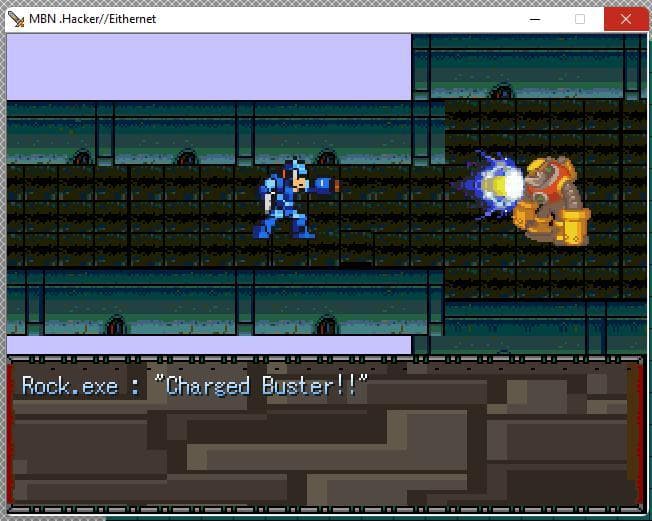Click the lavender strip below the lower wall

point(209,345)
